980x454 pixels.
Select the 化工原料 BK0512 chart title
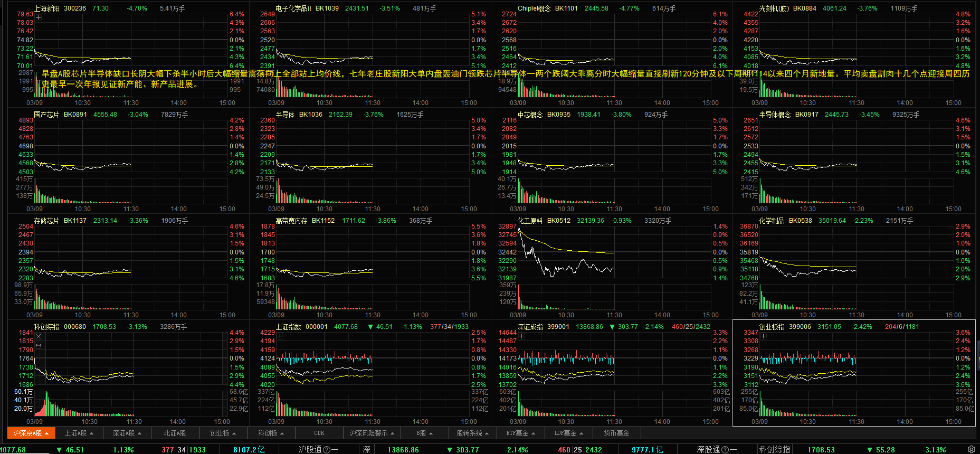(x=544, y=221)
